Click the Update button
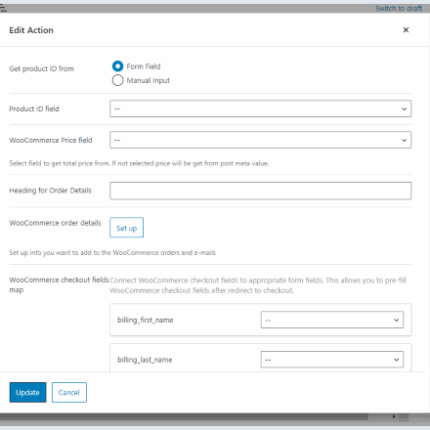 click(28, 392)
